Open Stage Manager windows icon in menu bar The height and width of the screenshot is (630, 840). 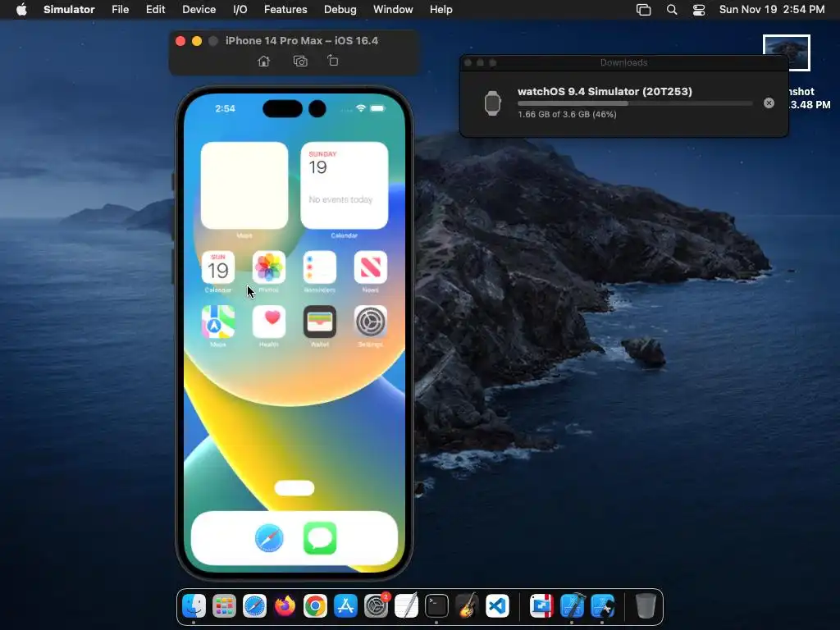click(643, 10)
